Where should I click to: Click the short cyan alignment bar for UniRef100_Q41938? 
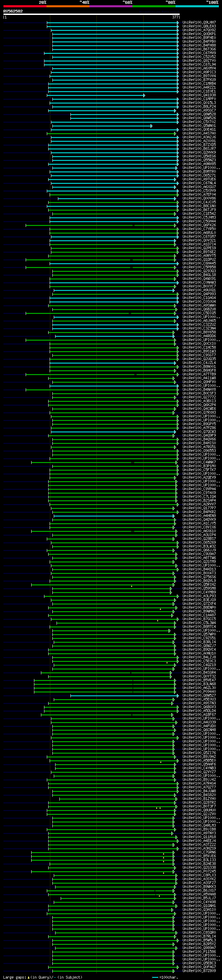coord(96,95)
